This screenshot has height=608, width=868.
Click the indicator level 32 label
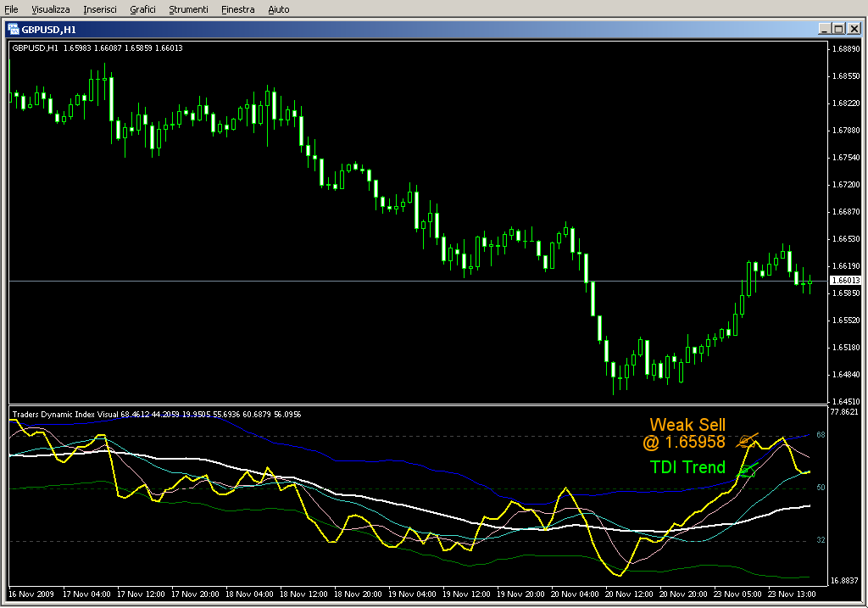pyautogui.click(x=821, y=540)
